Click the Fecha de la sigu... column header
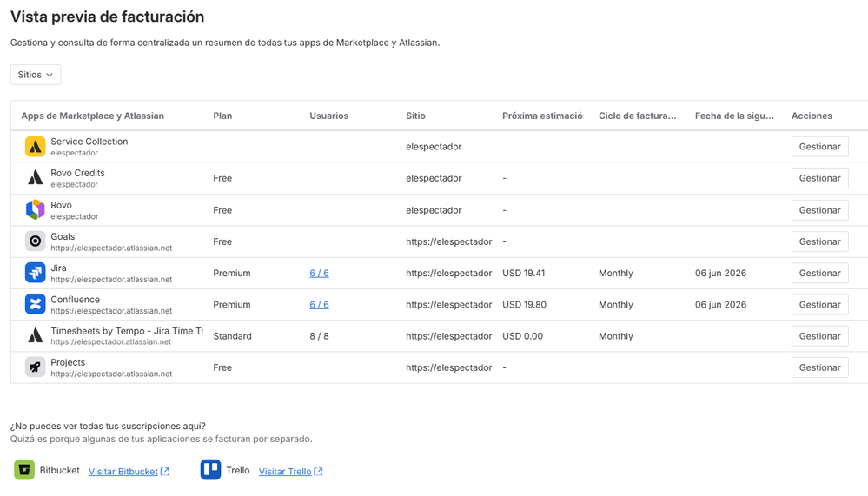Screen dimensions: 868x496 click(734, 116)
